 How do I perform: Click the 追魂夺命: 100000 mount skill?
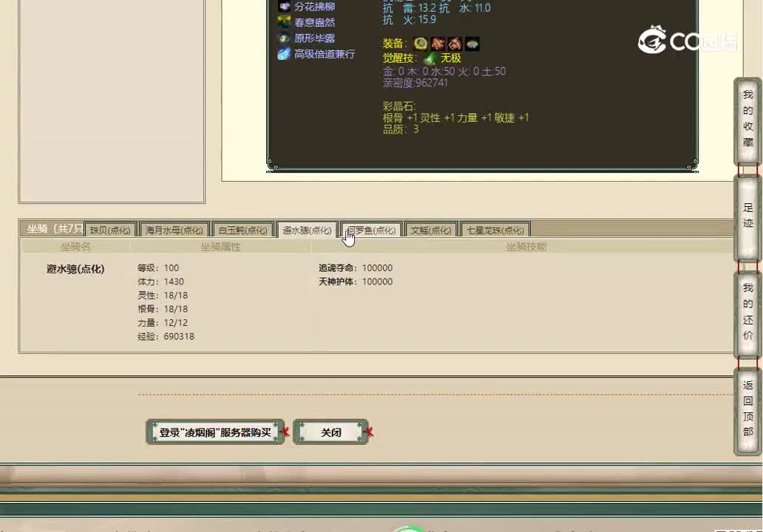356,268
